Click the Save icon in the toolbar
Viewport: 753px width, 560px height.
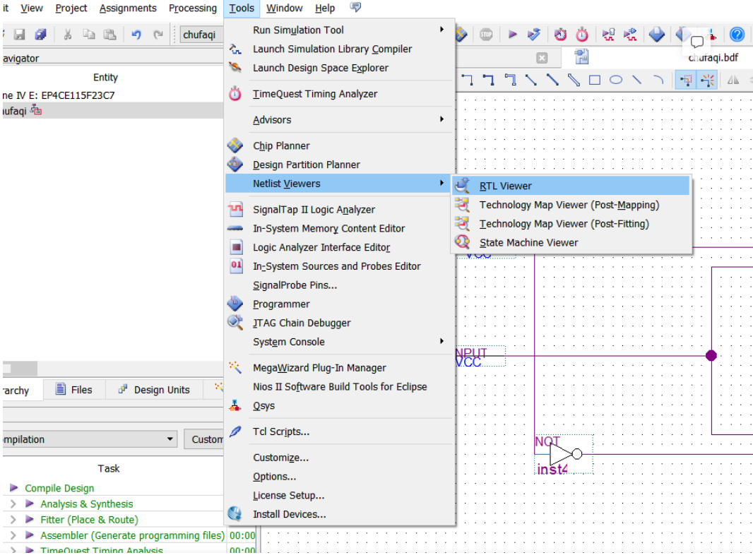point(19,35)
